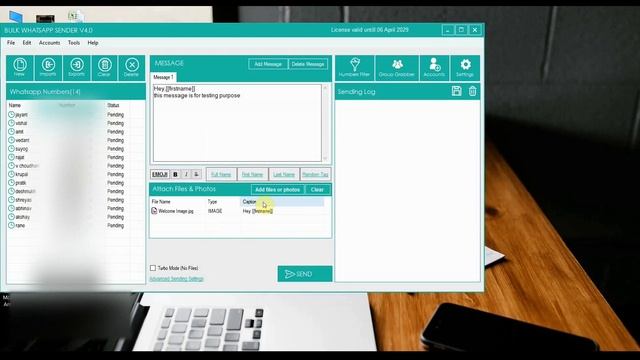640x360 pixels.
Task: Insert the First Name placeholder
Action: [x=252, y=174]
